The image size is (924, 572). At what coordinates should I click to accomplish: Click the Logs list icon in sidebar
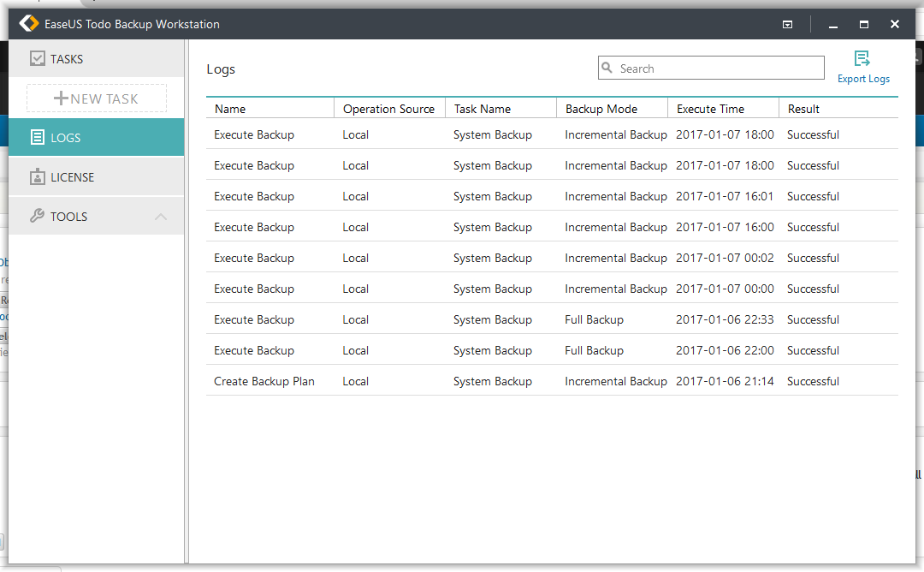pos(37,138)
